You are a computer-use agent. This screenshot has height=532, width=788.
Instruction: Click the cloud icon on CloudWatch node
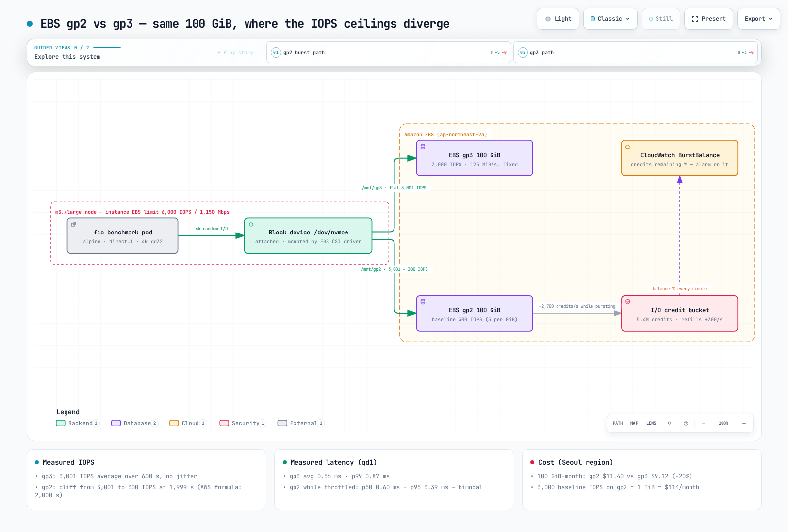(628, 147)
